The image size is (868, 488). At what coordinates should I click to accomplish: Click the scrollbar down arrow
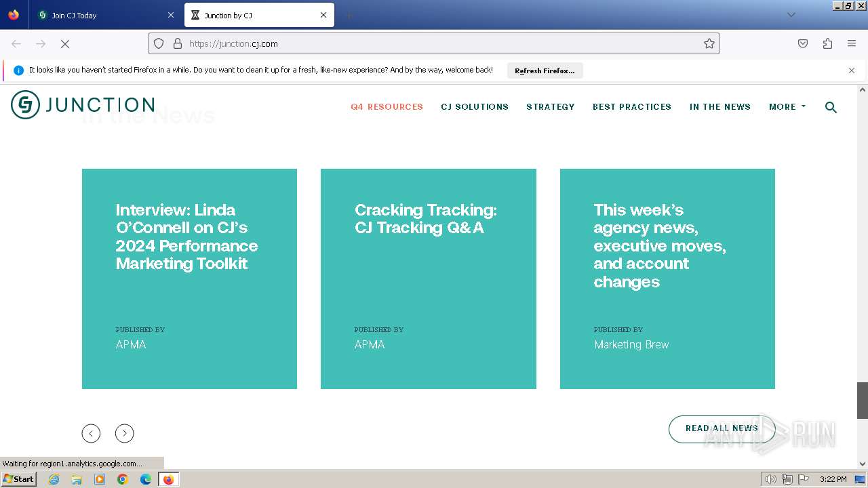point(863,464)
